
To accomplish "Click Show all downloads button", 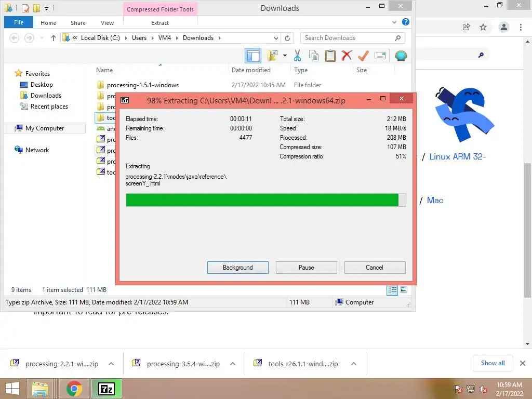I will click(x=493, y=363).
